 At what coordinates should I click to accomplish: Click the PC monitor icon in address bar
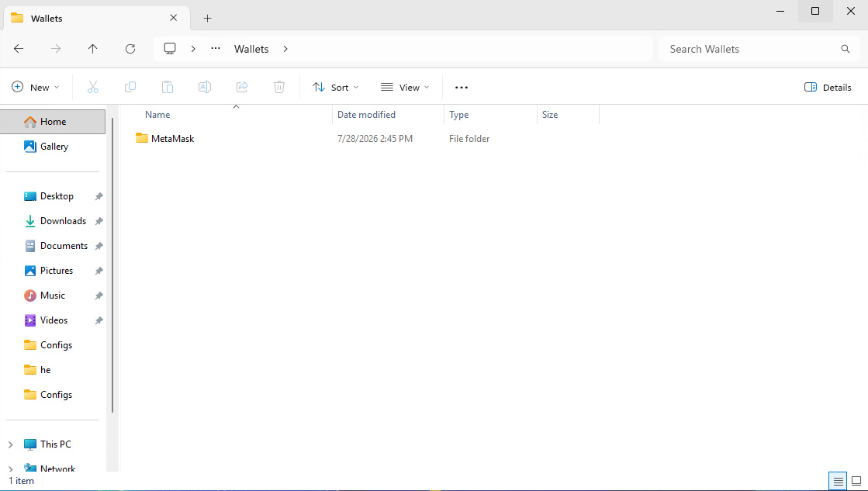point(170,49)
